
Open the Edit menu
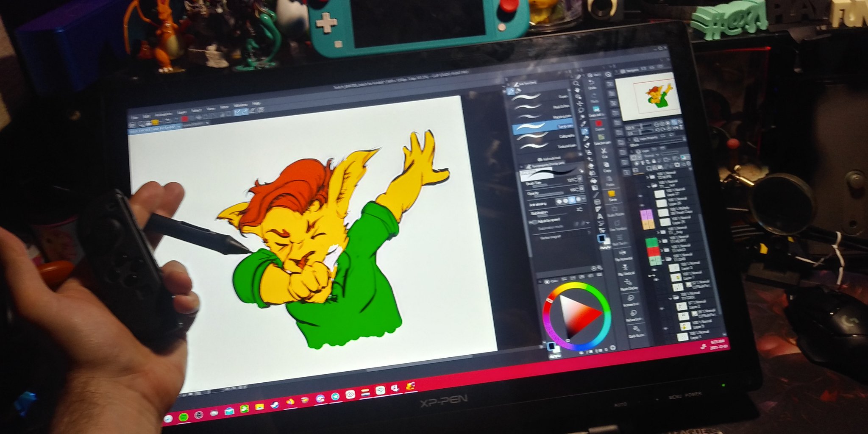[146, 116]
